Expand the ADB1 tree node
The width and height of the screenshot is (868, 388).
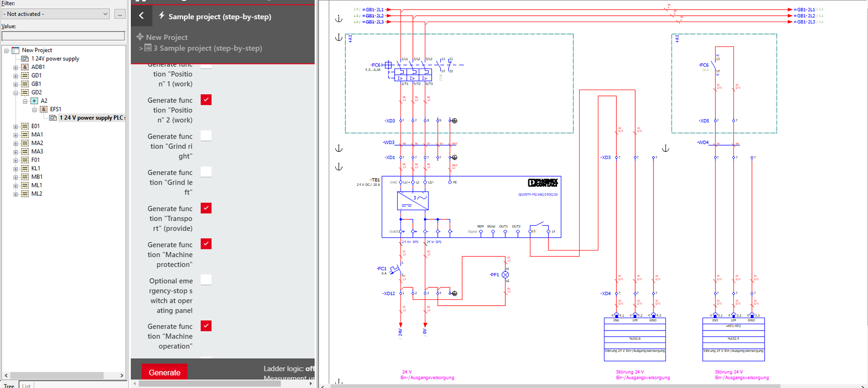[16, 68]
